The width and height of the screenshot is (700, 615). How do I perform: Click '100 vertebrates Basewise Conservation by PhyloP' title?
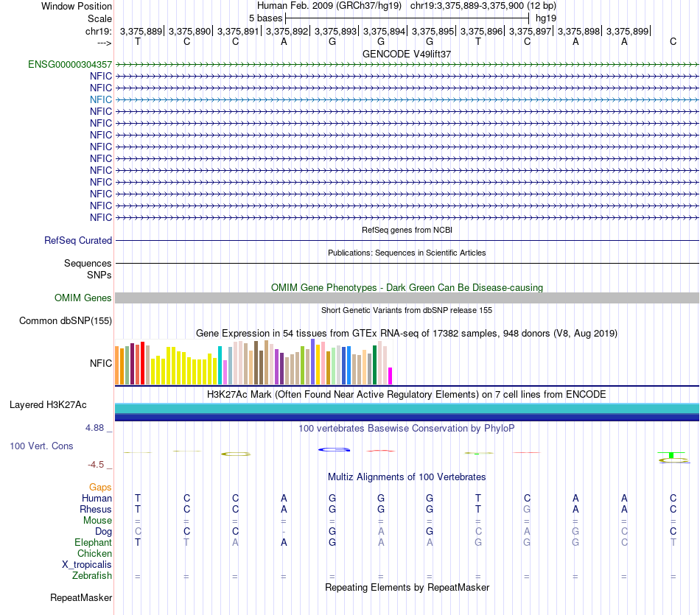pyautogui.click(x=407, y=429)
